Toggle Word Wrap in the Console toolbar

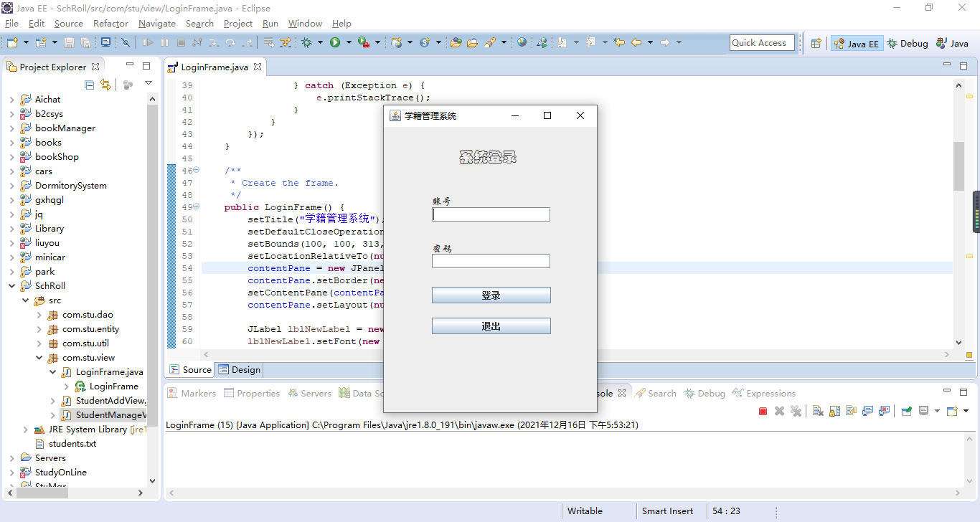tap(851, 411)
